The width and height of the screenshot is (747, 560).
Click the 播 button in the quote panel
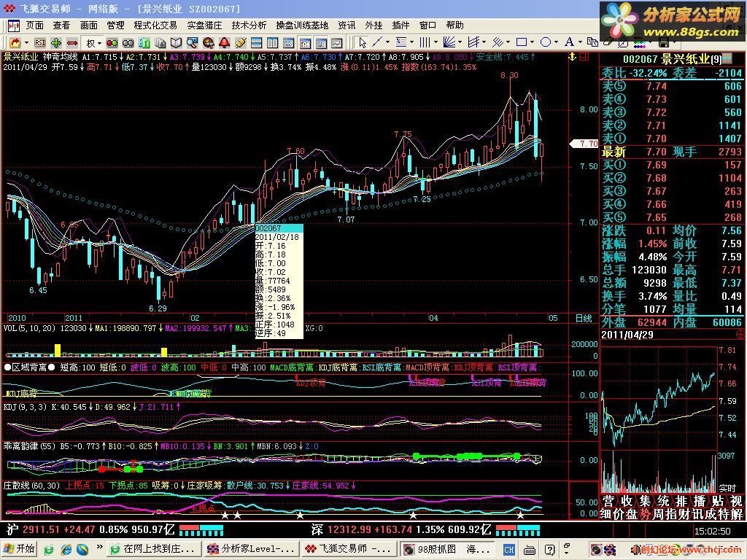tap(700, 501)
